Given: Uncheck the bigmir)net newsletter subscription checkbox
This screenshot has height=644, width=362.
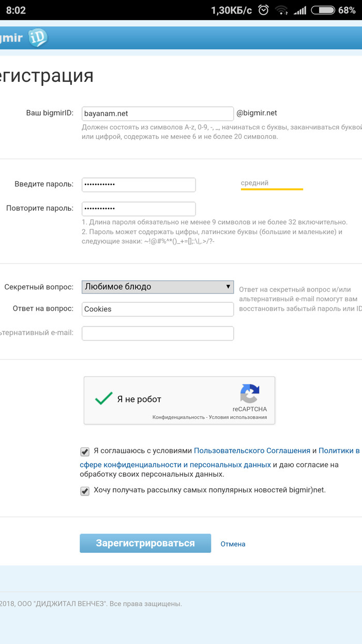Looking at the screenshot, I should [x=85, y=491].
